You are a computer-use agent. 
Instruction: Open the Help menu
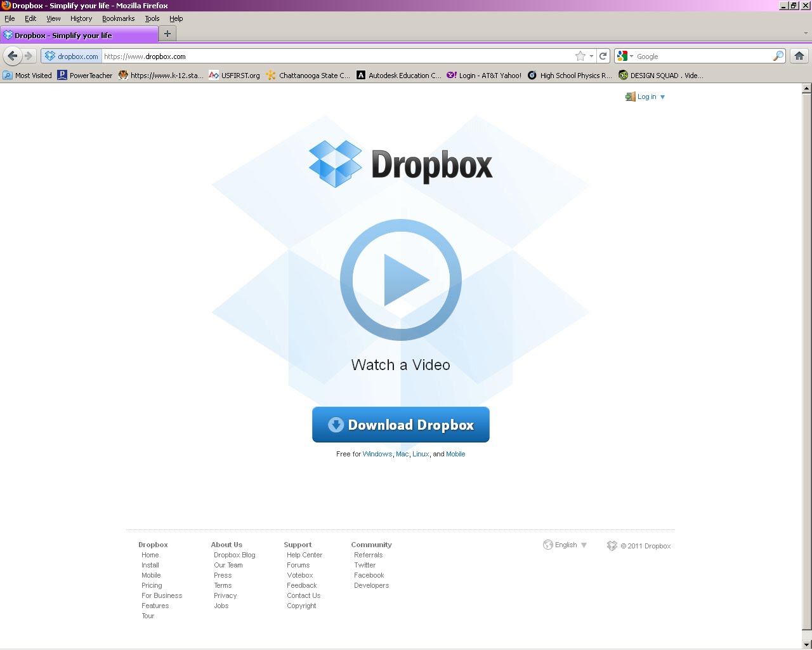pyautogui.click(x=176, y=18)
